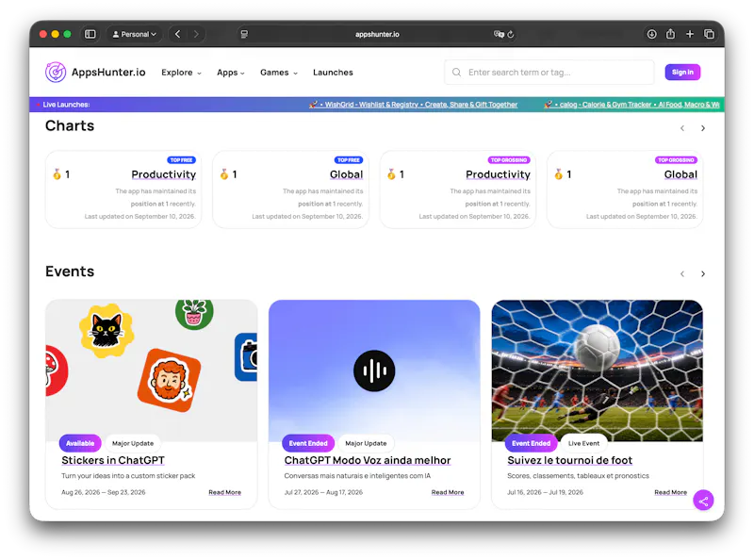This screenshot has width=754, height=560.
Task: Click Event Ended badge on football card
Action: tap(531, 443)
